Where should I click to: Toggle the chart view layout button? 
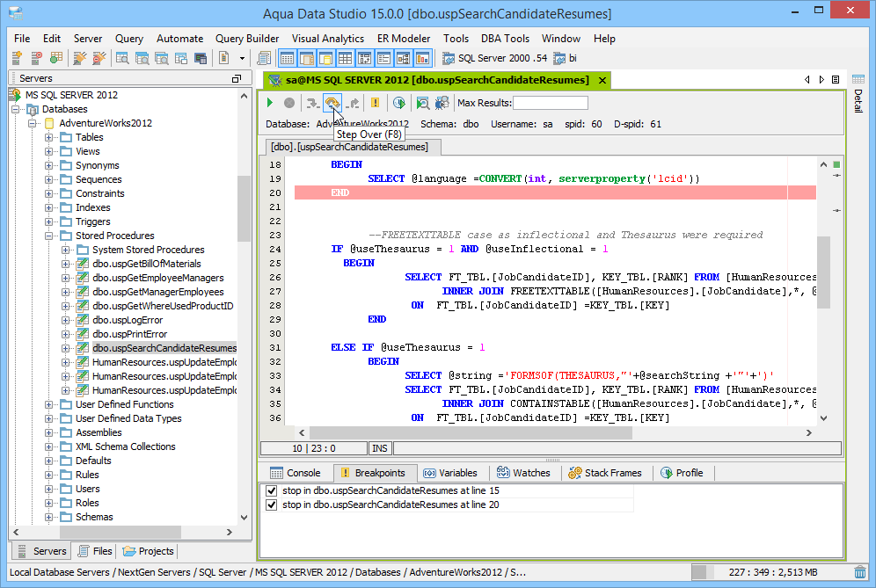[423, 57]
